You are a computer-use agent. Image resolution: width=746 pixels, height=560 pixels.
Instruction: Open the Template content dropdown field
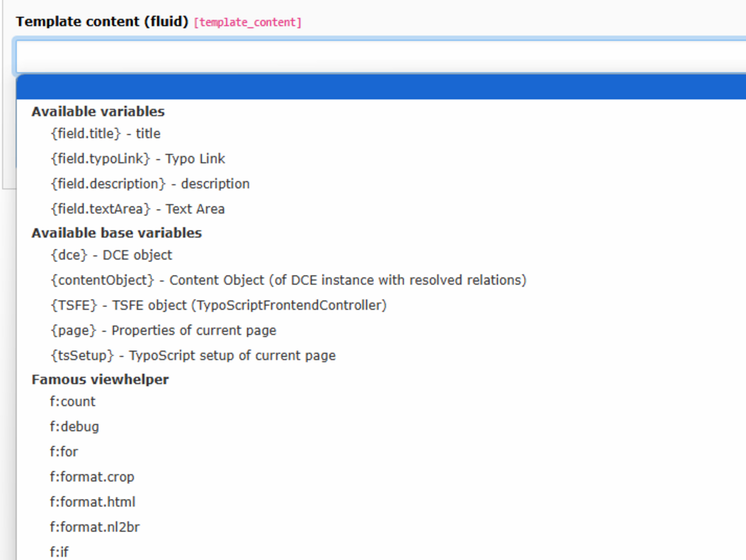click(x=381, y=57)
